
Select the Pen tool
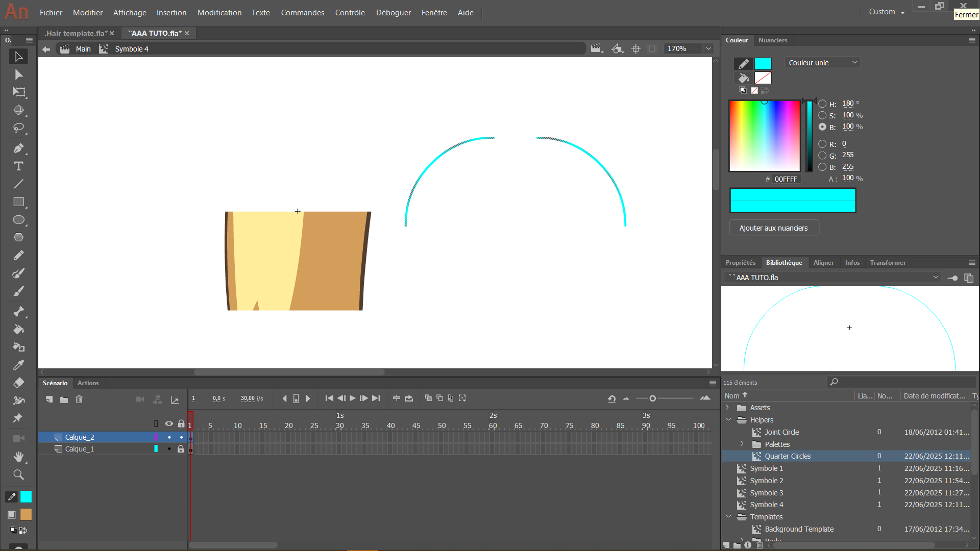point(18,148)
